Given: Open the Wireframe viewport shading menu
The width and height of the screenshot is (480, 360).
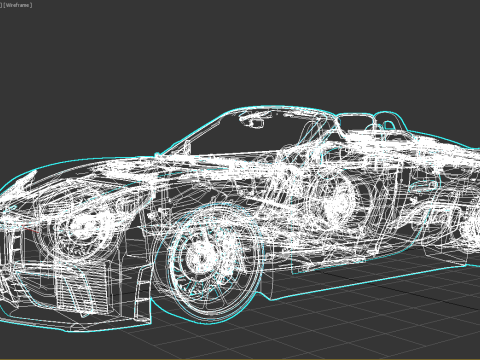Looking at the screenshot, I should click(18, 5).
